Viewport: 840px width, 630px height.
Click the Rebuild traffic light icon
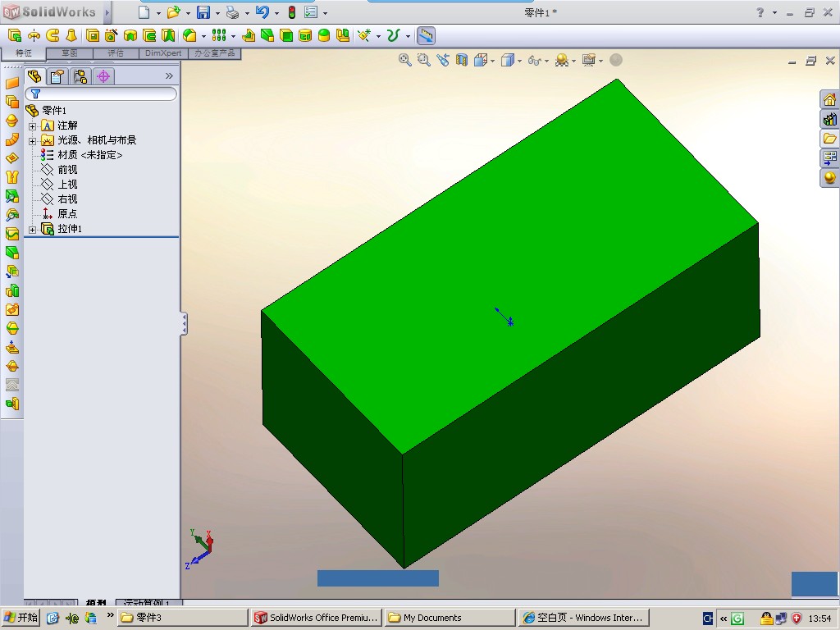tap(292, 11)
